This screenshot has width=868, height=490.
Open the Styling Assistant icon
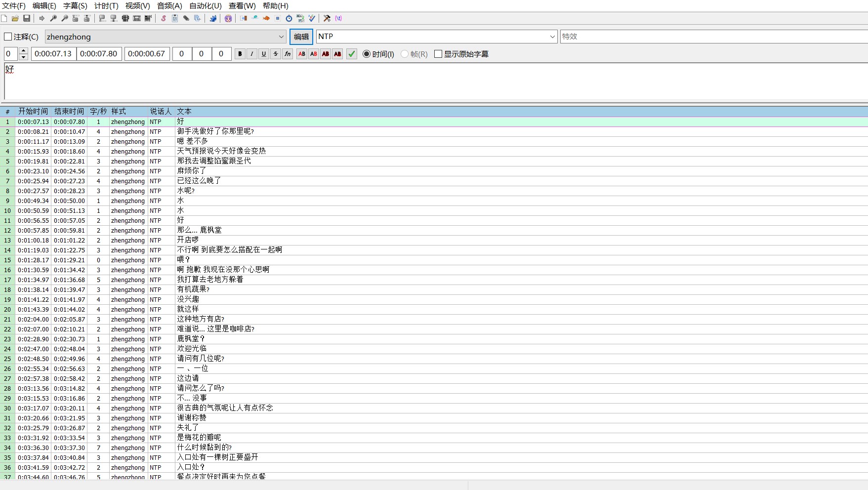255,18
